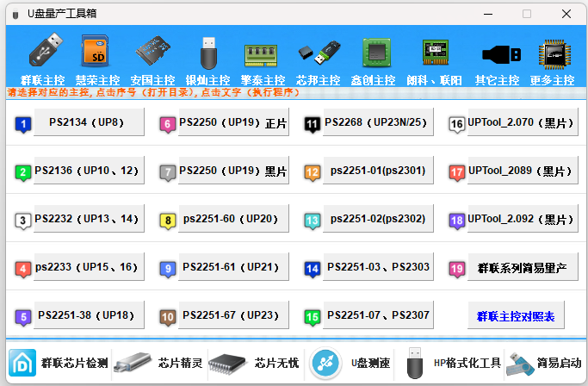Launch 芯片精灵 silver USB icon
The width and height of the screenshot is (588, 386).
pyautogui.click(x=132, y=363)
